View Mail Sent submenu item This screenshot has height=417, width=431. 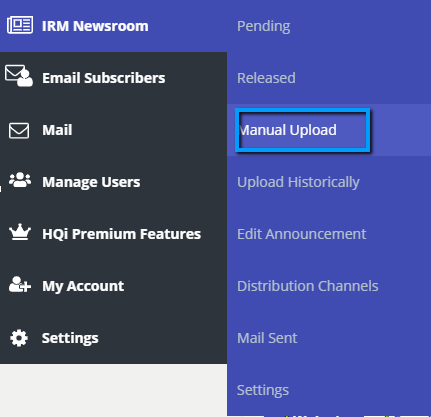click(x=267, y=338)
